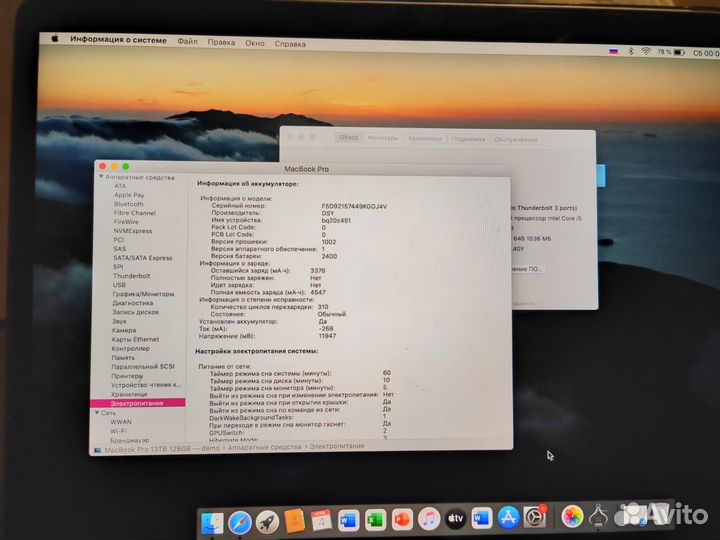Select Wi-Fi under Сеть in sidebar
The width and height of the screenshot is (720, 540).
point(118,431)
